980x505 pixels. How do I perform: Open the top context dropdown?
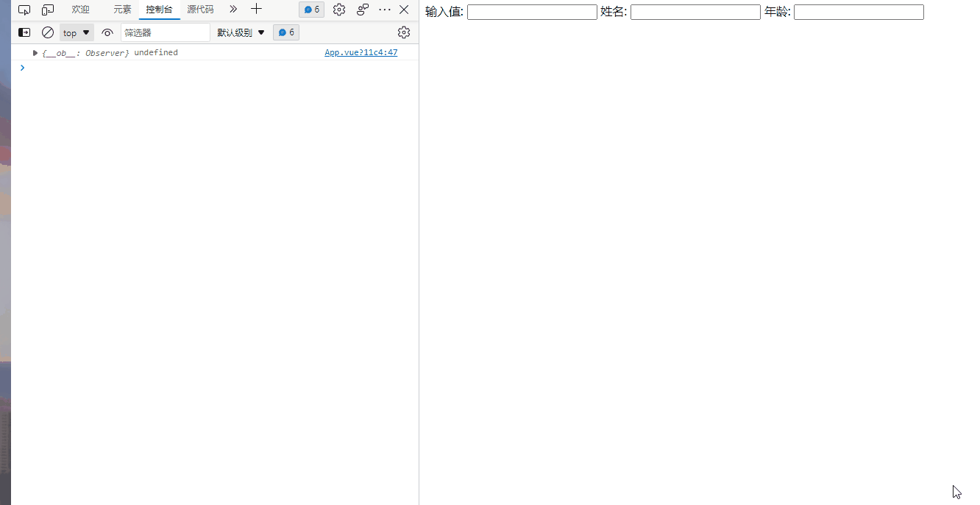tap(77, 32)
